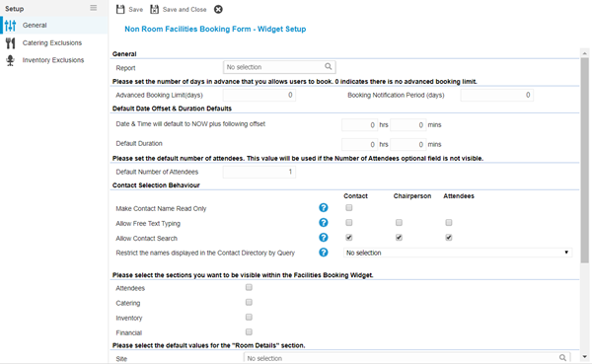Open help for Restrict names by Query

click(x=324, y=253)
